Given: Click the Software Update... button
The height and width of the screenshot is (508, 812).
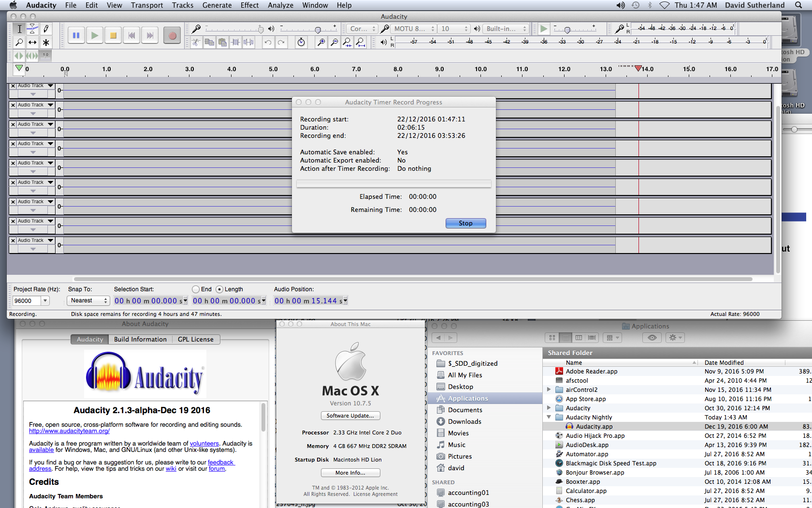Looking at the screenshot, I should click(x=350, y=416).
